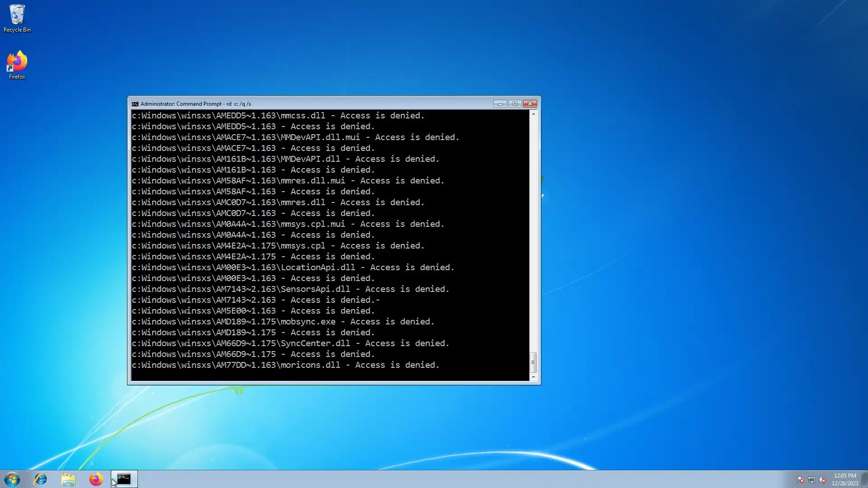Open the Action Center flag icon
868x488 pixels.
click(800, 480)
